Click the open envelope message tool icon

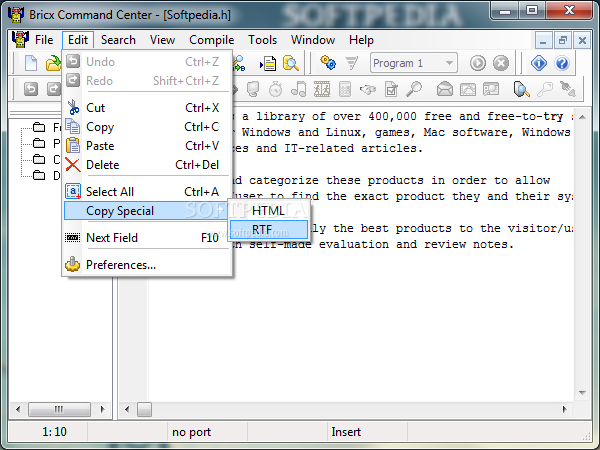445,90
